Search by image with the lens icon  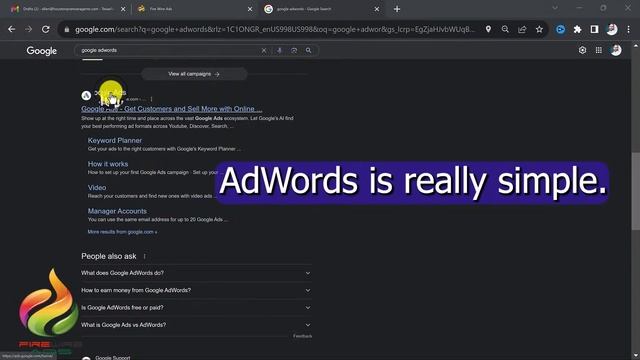coord(294,51)
